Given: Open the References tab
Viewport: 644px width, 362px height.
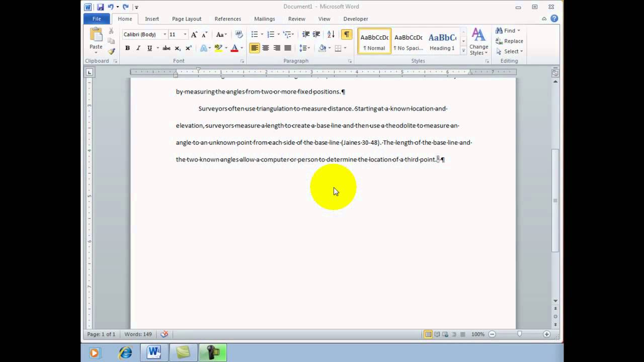Looking at the screenshot, I should point(228,19).
